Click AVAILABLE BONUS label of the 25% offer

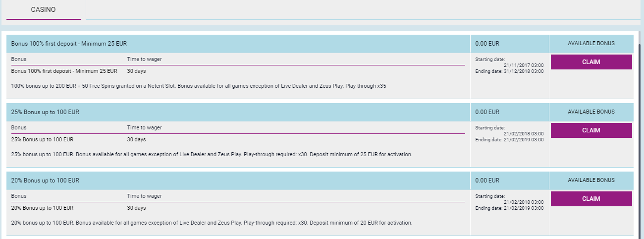pos(591,112)
